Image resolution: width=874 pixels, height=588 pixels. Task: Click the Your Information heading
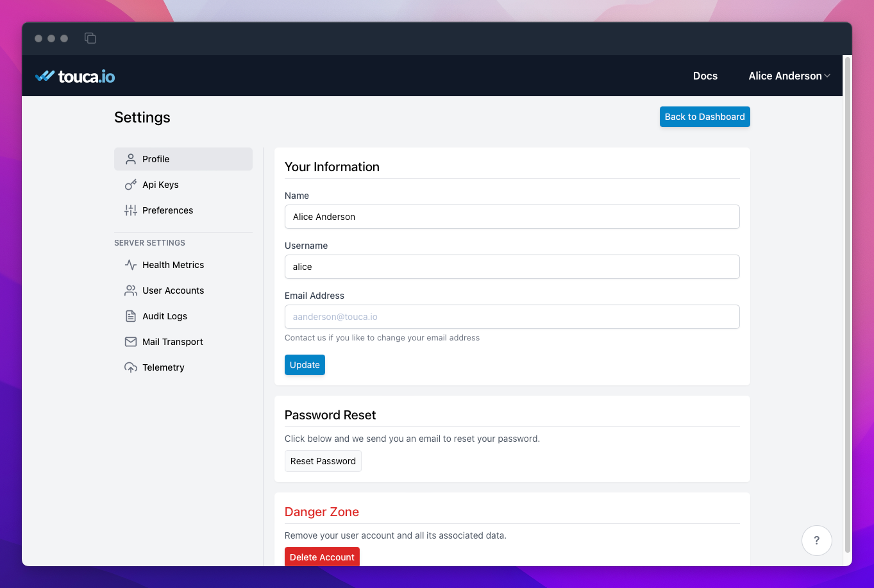tap(332, 167)
